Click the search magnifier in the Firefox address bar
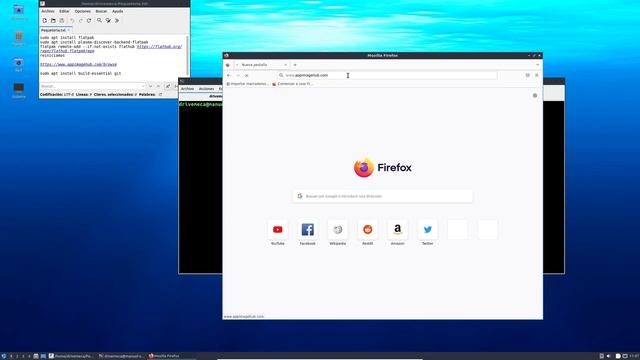The width and height of the screenshot is (640, 360). (281, 76)
